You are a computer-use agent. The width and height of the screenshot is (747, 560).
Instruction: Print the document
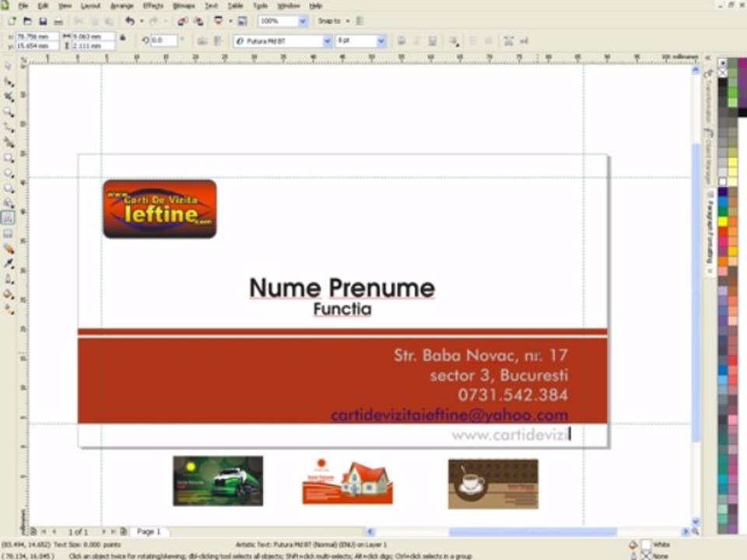pyautogui.click(x=58, y=22)
